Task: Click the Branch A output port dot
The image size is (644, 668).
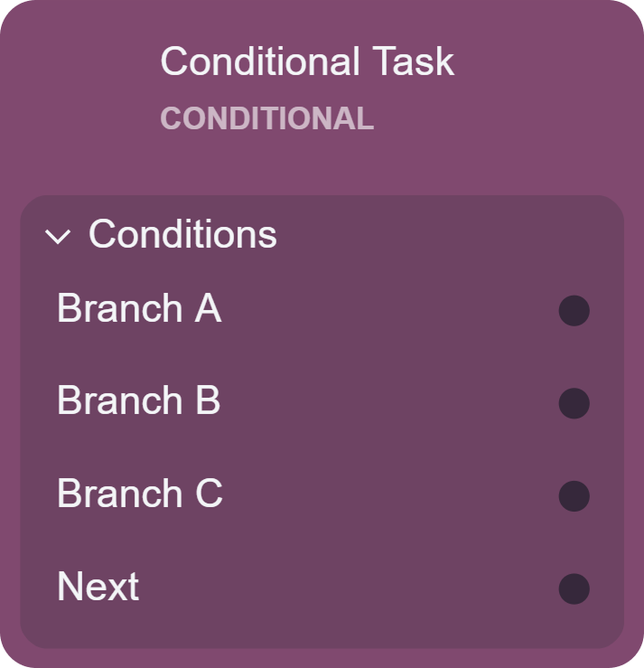Action: click(574, 311)
